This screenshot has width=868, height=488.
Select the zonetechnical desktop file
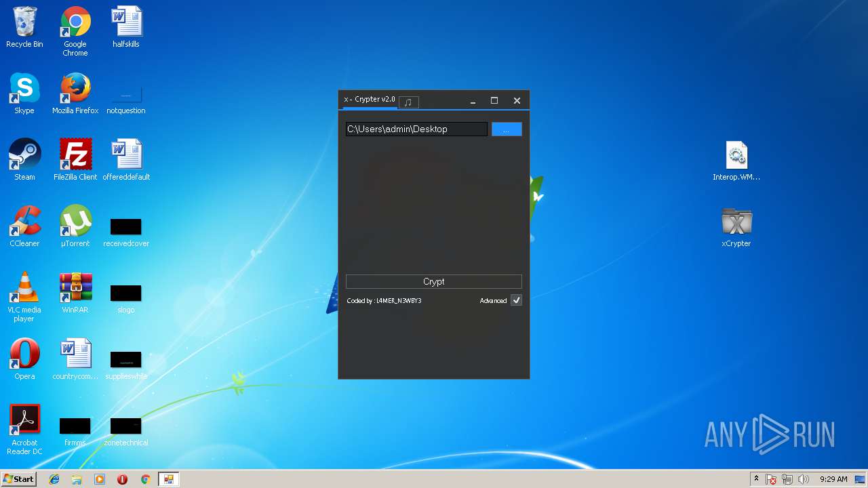click(126, 431)
